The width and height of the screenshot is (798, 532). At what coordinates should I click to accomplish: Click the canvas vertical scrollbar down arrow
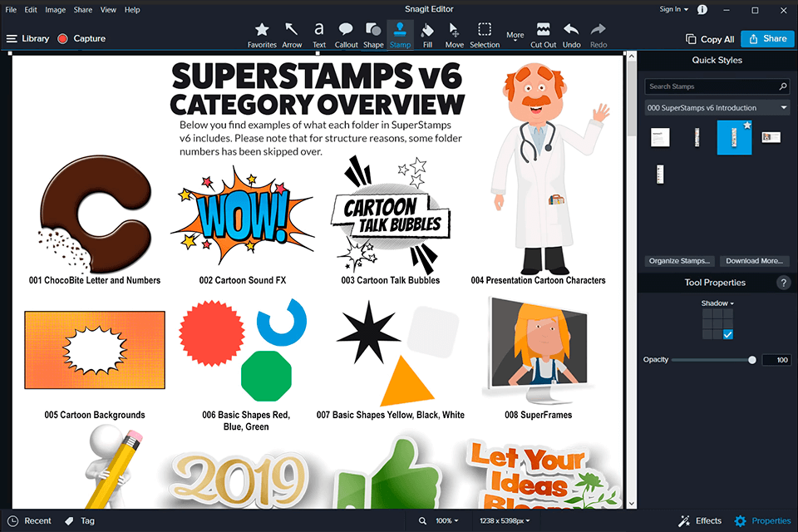click(632, 504)
